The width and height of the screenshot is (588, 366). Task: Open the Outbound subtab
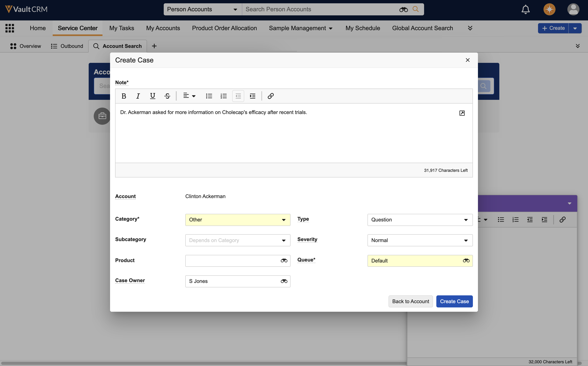click(67, 46)
